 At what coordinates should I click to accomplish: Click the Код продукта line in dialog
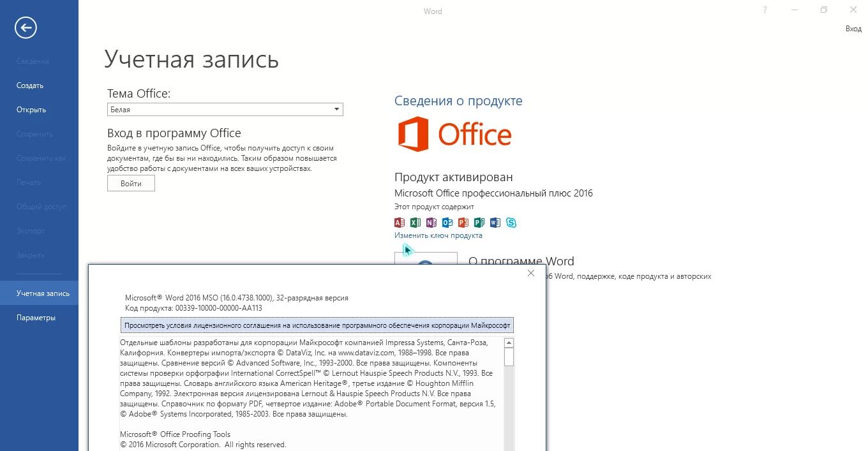[193, 308]
